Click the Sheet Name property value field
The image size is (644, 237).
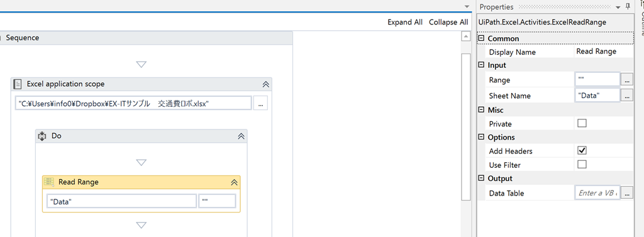coord(597,96)
